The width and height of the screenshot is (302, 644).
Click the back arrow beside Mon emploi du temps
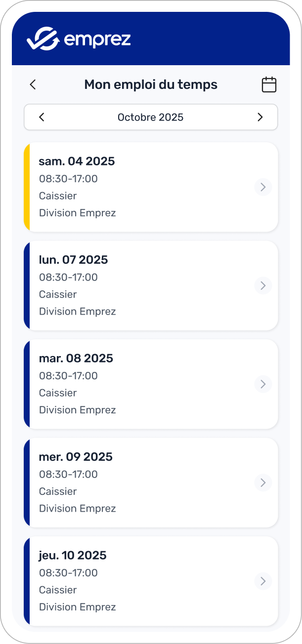tap(32, 84)
